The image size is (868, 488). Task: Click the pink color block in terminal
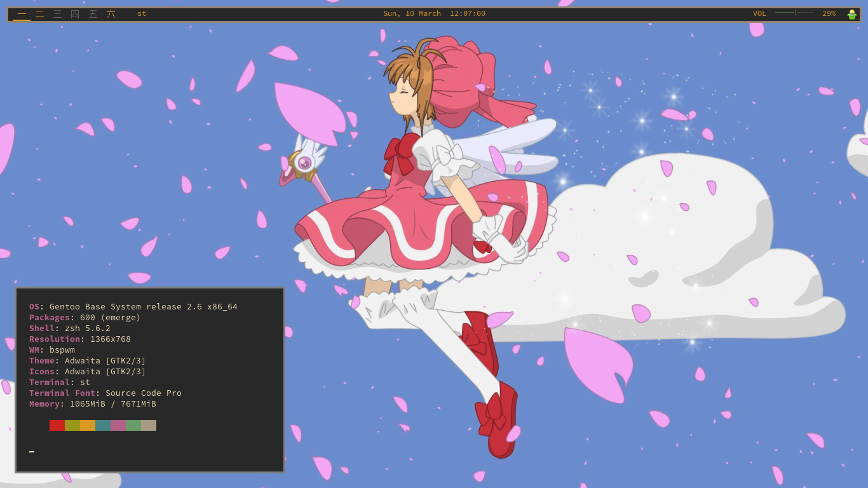click(118, 426)
